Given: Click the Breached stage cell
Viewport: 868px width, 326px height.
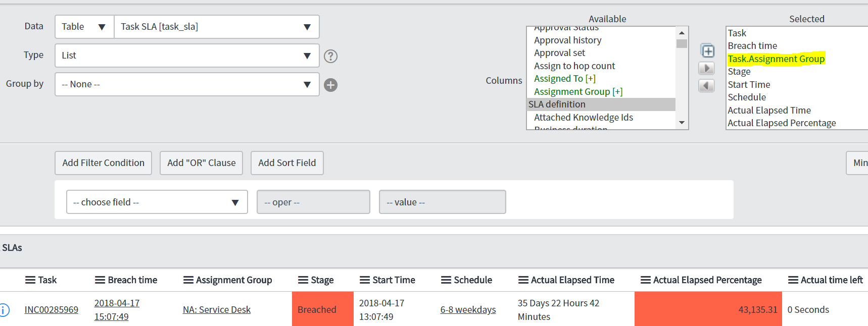Looking at the screenshot, I should [x=323, y=309].
